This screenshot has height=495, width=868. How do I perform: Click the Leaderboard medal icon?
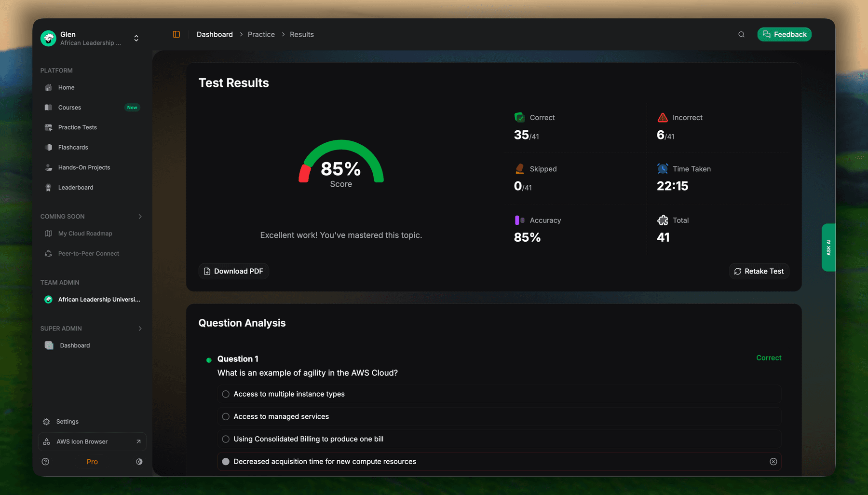coord(48,187)
